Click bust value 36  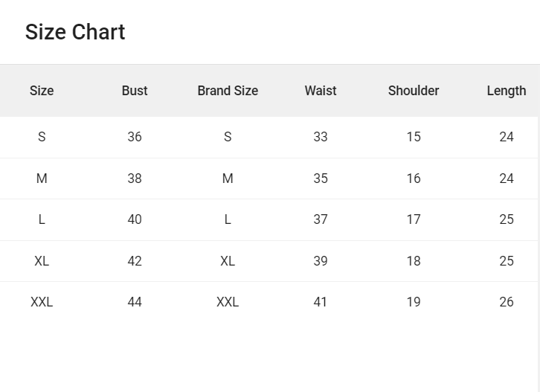[135, 137]
